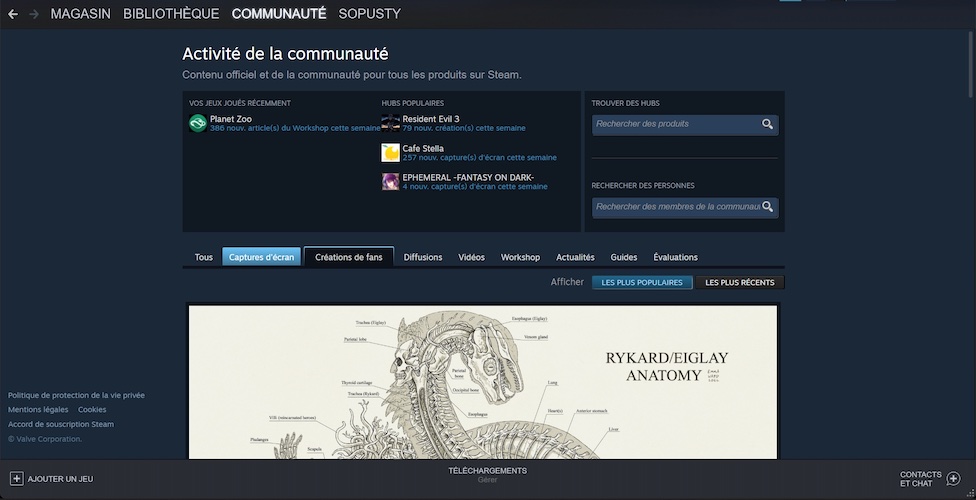This screenshot has height=500, width=976.
Task: Open the Resident Evil 3 hub icon
Action: coord(390,123)
